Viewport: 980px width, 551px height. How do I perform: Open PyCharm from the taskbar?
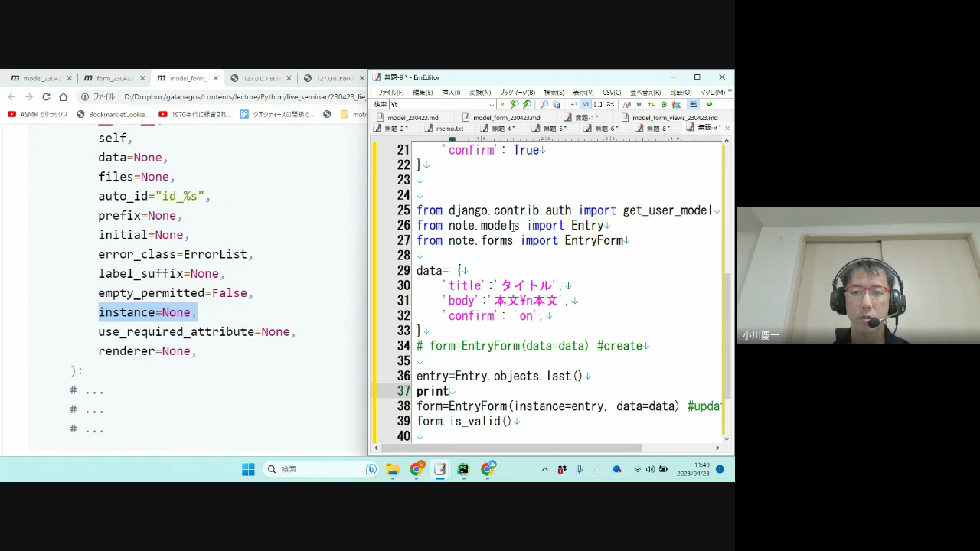pyautogui.click(x=463, y=469)
